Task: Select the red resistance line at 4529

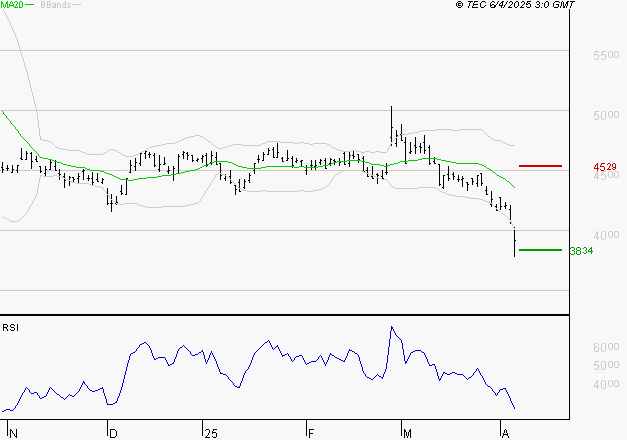Action: 540,165
